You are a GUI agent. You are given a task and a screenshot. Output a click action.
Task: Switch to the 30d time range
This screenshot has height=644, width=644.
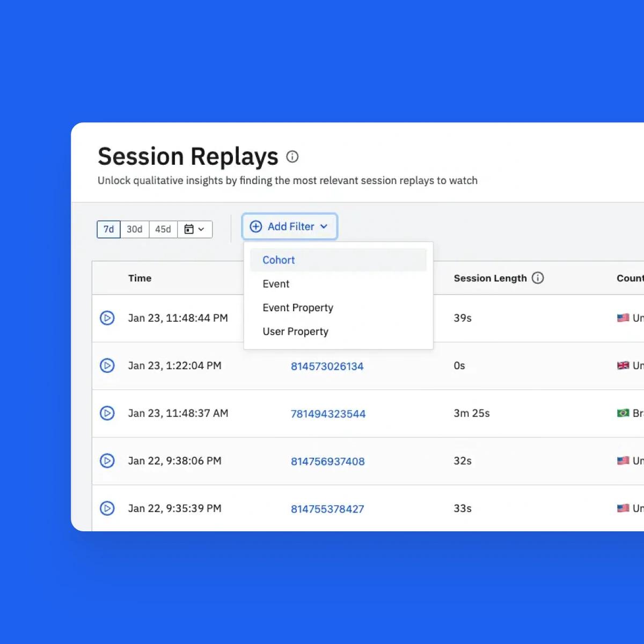(134, 230)
